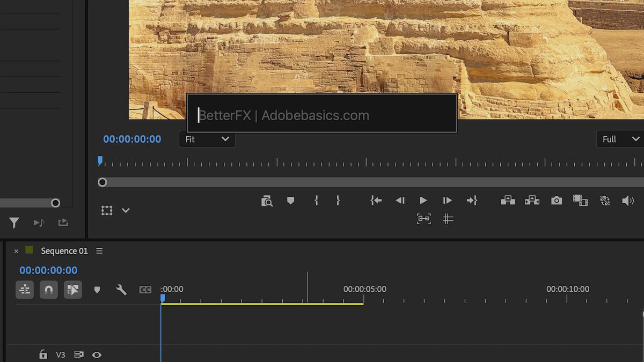Viewport: 644px width, 362px height.
Task: Export frame with camera icon
Action: (557, 201)
